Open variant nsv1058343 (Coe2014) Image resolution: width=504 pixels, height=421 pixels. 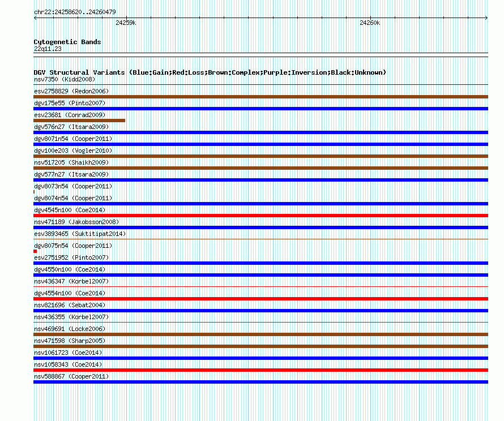pyautogui.click(x=68, y=364)
